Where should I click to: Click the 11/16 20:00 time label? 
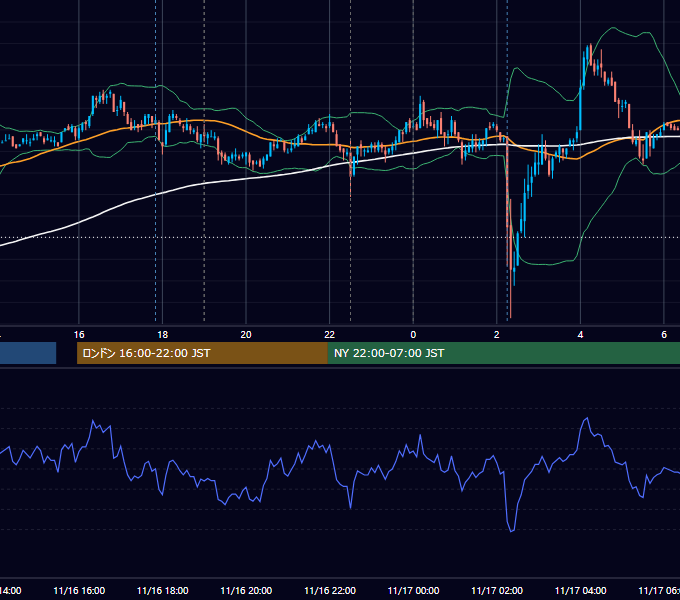(x=246, y=590)
